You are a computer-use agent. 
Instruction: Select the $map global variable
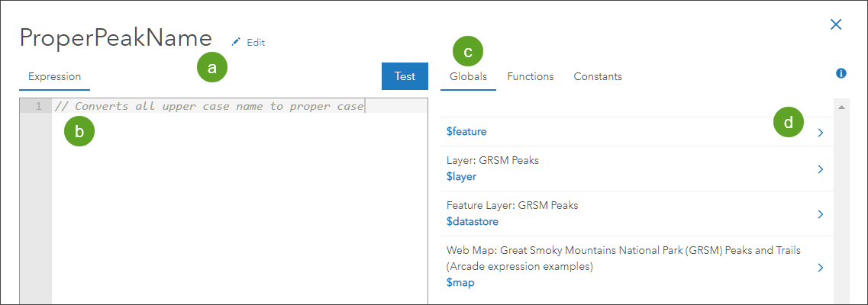[x=460, y=282]
